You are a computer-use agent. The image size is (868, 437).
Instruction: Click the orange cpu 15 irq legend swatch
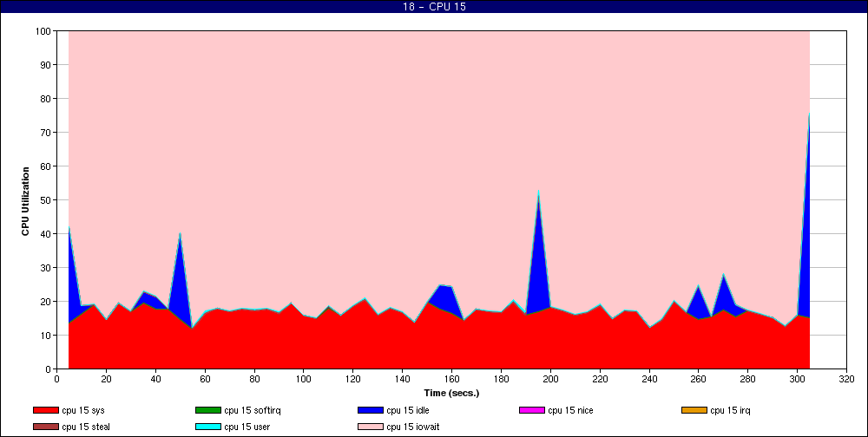point(694,410)
